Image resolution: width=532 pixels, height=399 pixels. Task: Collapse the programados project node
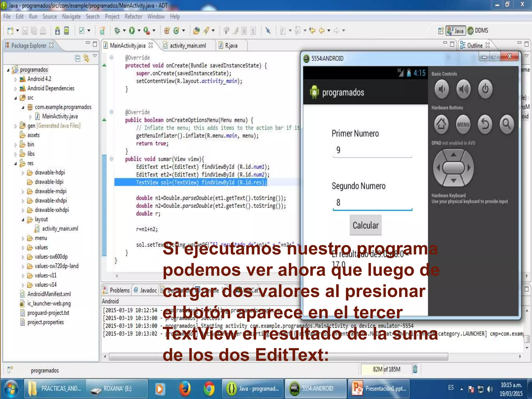8,70
